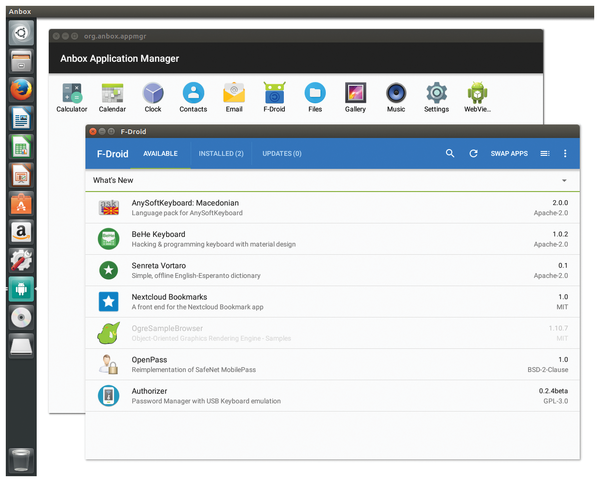Open the Nextcloud Bookmarks app entry
600x482 pixels.
coord(332,302)
